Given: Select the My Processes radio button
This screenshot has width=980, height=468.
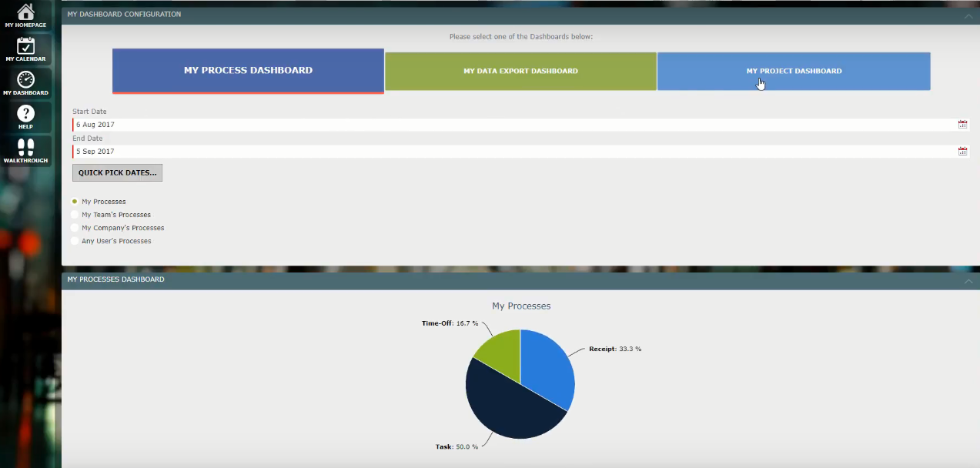Looking at the screenshot, I should pos(74,201).
